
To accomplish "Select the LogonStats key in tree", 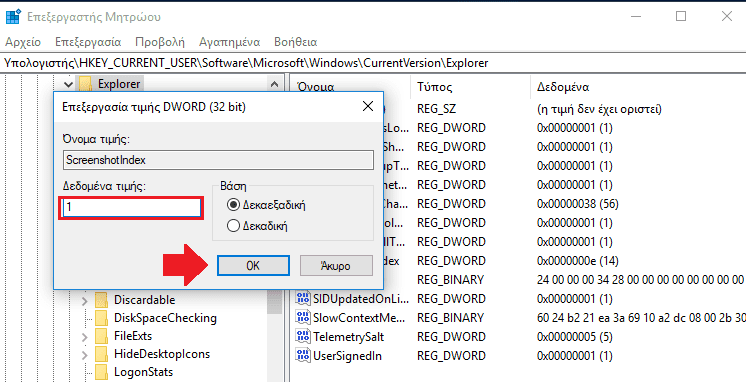I will pyautogui.click(x=143, y=372).
